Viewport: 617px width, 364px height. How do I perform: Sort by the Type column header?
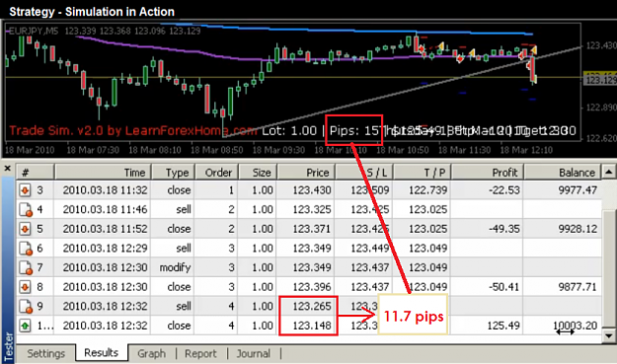pyautogui.click(x=173, y=173)
